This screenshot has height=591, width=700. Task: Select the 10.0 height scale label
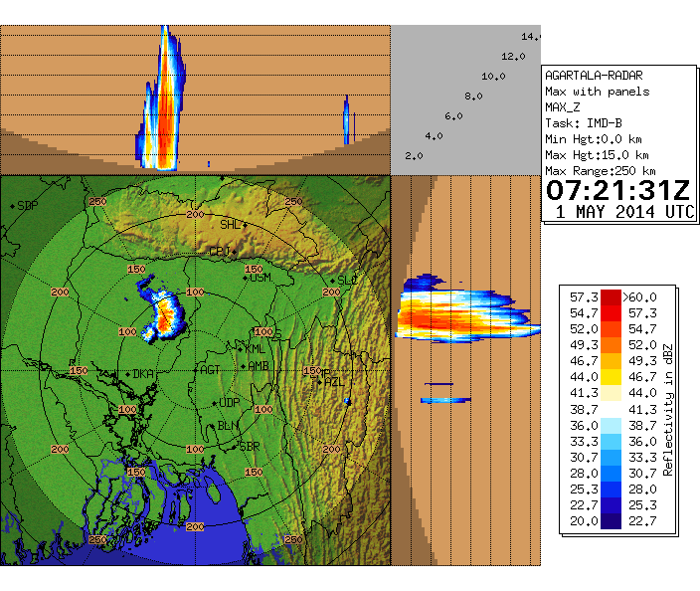[493, 77]
